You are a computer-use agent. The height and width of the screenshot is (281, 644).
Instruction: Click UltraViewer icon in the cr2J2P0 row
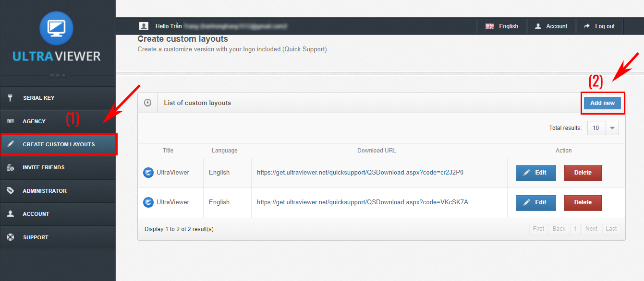click(148, 173)
